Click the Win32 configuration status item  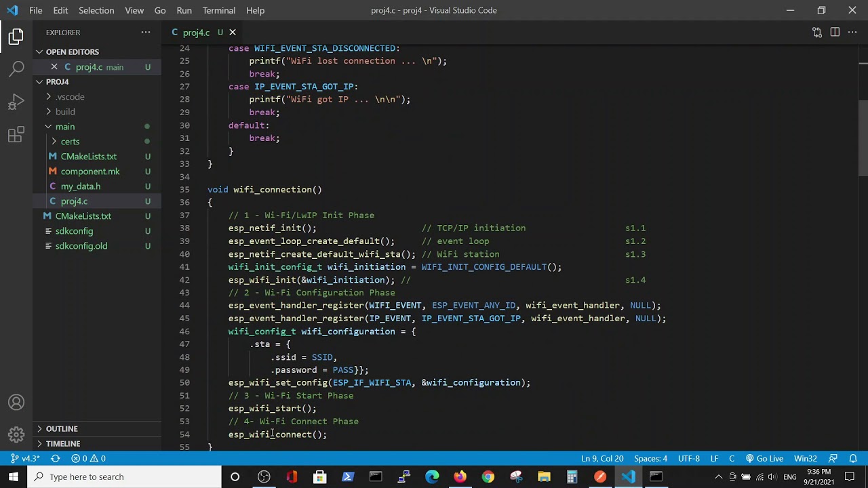(x=806, y=459)
